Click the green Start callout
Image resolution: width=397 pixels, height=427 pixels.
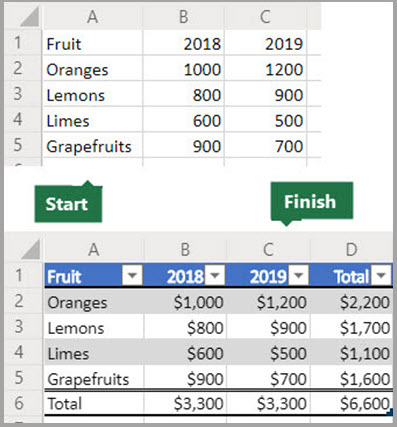point(68,203)
